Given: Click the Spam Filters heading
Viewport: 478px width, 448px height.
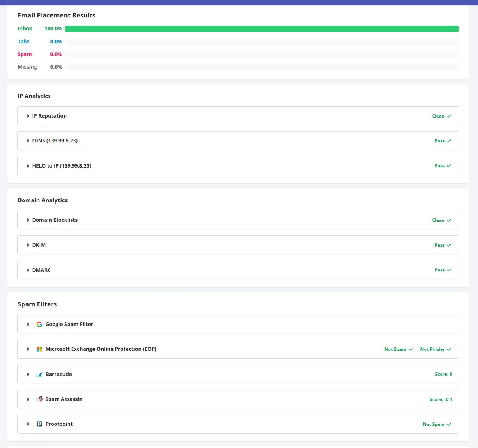Looking at the screenshot, I should click(x=37, y=304).
